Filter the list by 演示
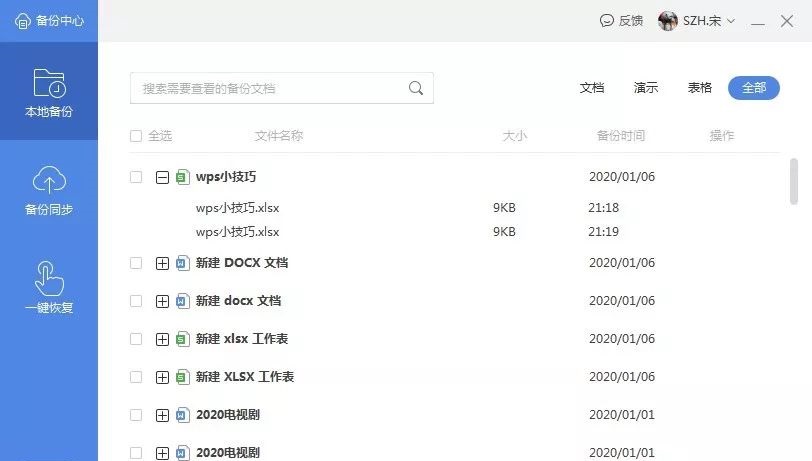This screenshot has width=812, height=461. click(x=646, y=88)
